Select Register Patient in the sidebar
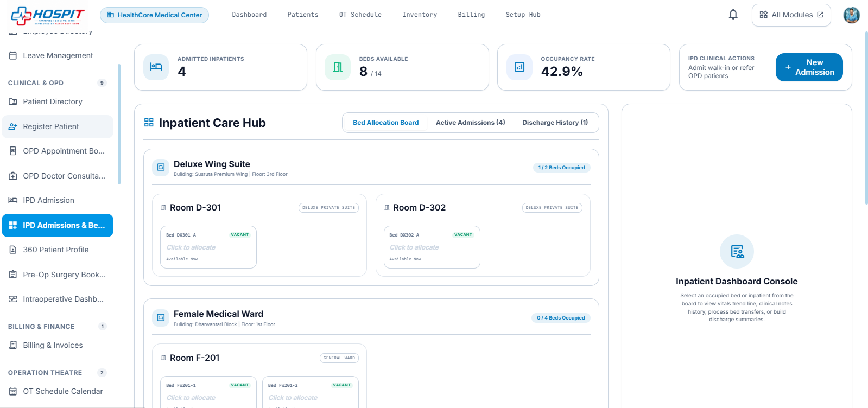Screen dimensions: 868x408 tap(58, 126)
